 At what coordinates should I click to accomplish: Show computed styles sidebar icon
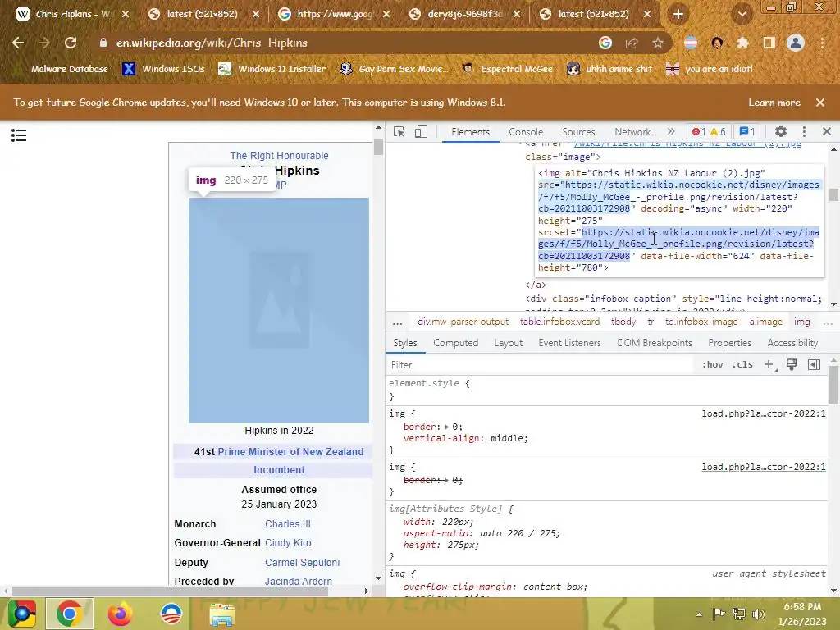point(814,365)
